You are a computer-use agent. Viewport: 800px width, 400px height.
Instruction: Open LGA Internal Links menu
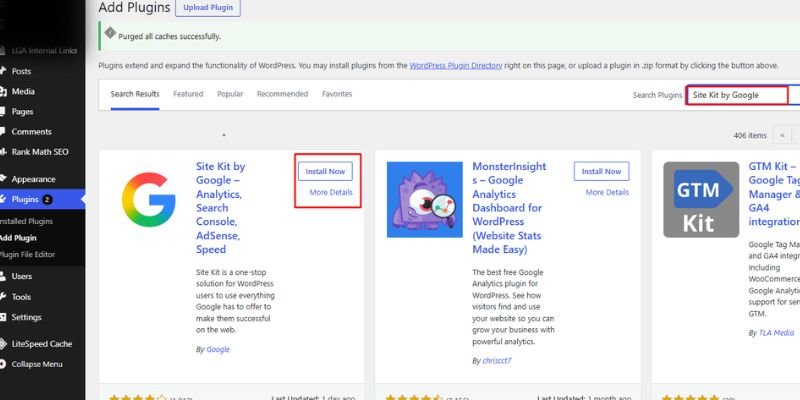[x=42, y=51]
